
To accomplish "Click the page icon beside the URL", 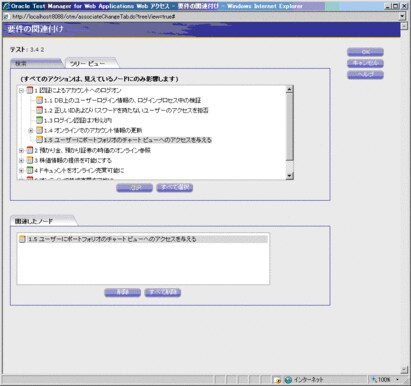I will (x=6, y=16).
